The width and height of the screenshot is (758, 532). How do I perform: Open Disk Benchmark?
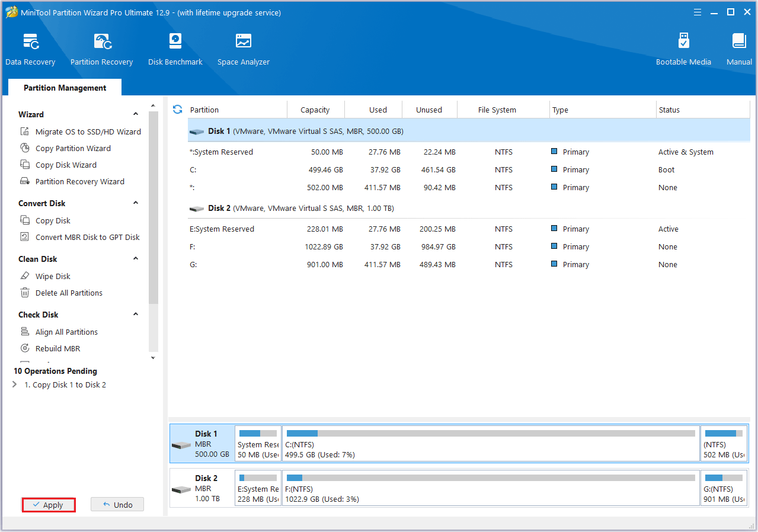(175, 47)
